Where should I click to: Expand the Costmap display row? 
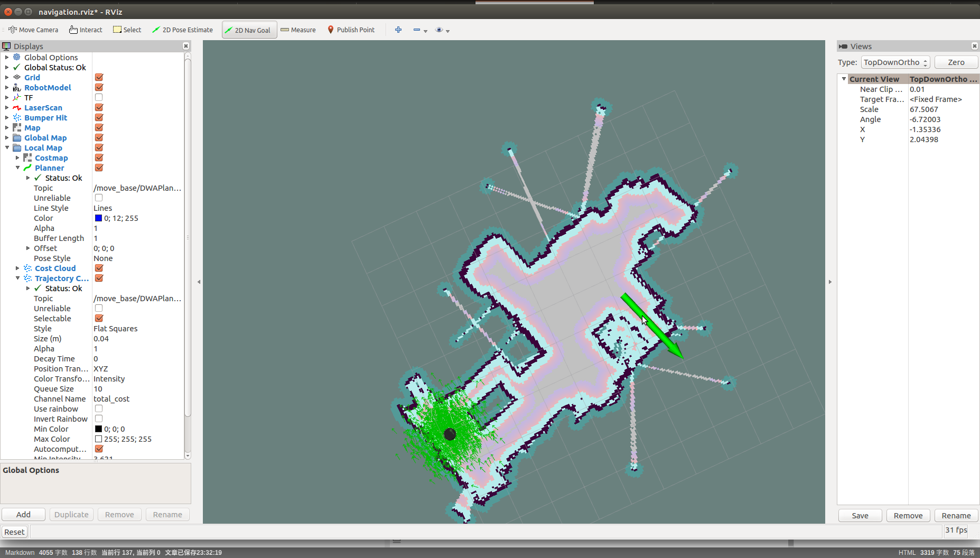[x=17, y=157]
